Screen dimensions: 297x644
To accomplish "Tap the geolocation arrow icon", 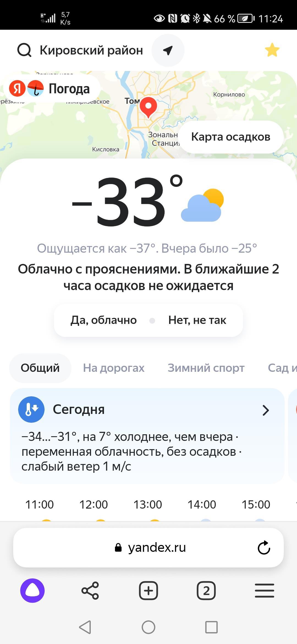I will click(x=168, y=50).
